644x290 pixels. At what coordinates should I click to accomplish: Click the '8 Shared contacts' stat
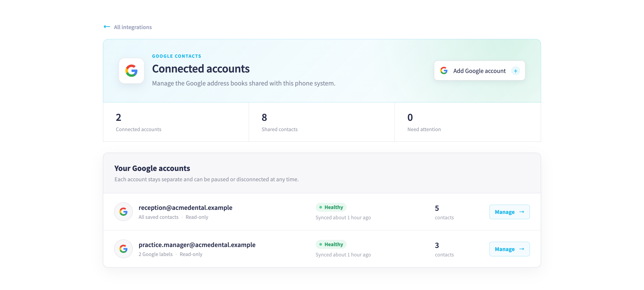tap(322, 122)
